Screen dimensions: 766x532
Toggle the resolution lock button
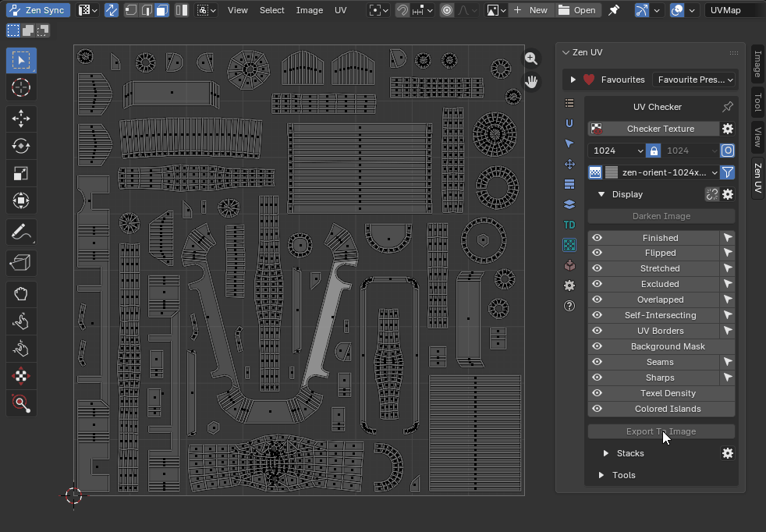(654, 151)
